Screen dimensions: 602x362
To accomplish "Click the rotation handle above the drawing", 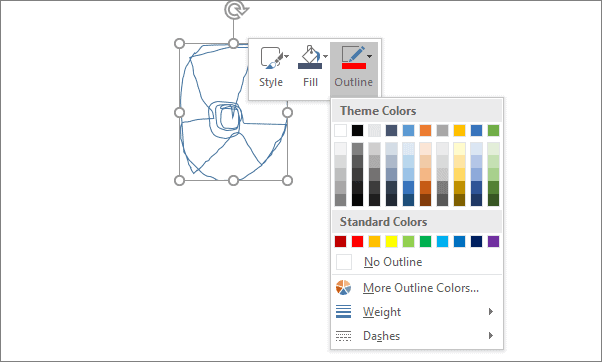I will tap(236, 9).
